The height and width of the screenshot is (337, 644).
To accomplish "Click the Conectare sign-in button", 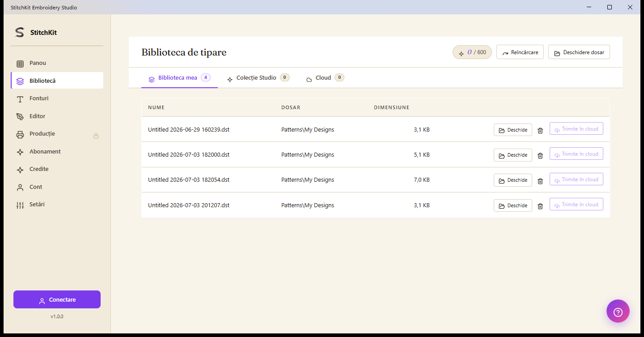I will pyautogui.click(x=57, y=299).
